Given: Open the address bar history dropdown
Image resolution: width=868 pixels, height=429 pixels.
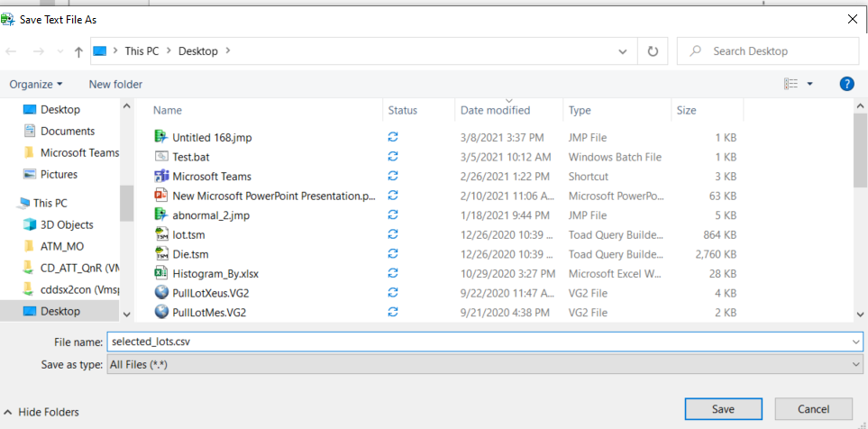Looking at the screenshot, I should [x=626, y=51].
